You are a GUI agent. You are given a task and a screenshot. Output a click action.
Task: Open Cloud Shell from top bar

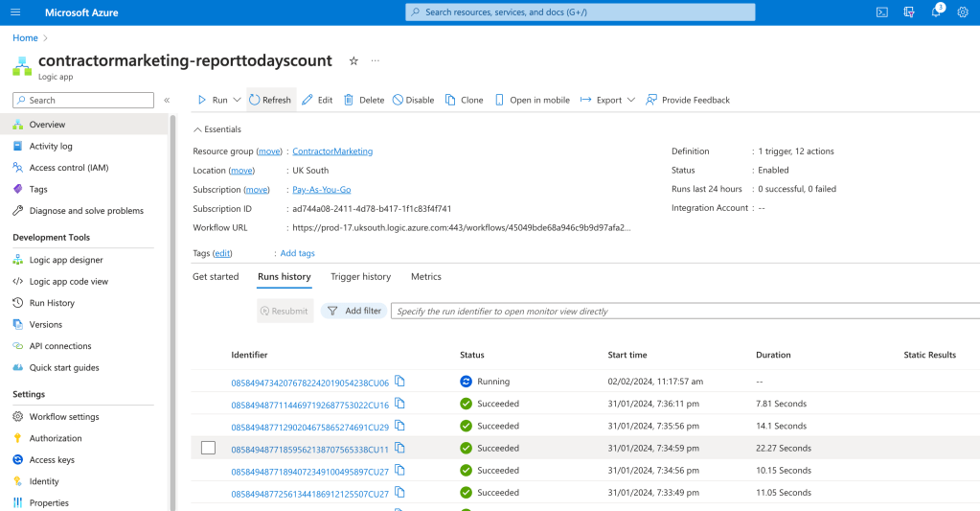click(882, 12)
